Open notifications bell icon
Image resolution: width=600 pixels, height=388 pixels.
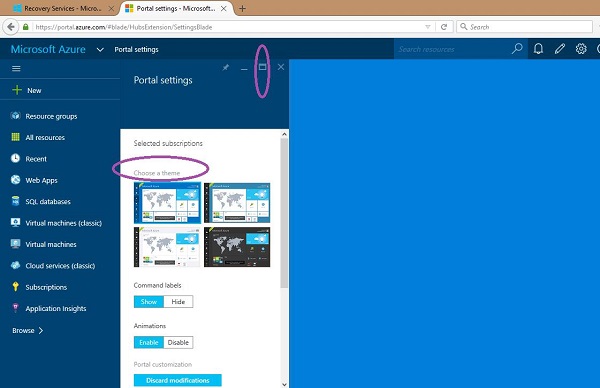[x=538, y=49]
